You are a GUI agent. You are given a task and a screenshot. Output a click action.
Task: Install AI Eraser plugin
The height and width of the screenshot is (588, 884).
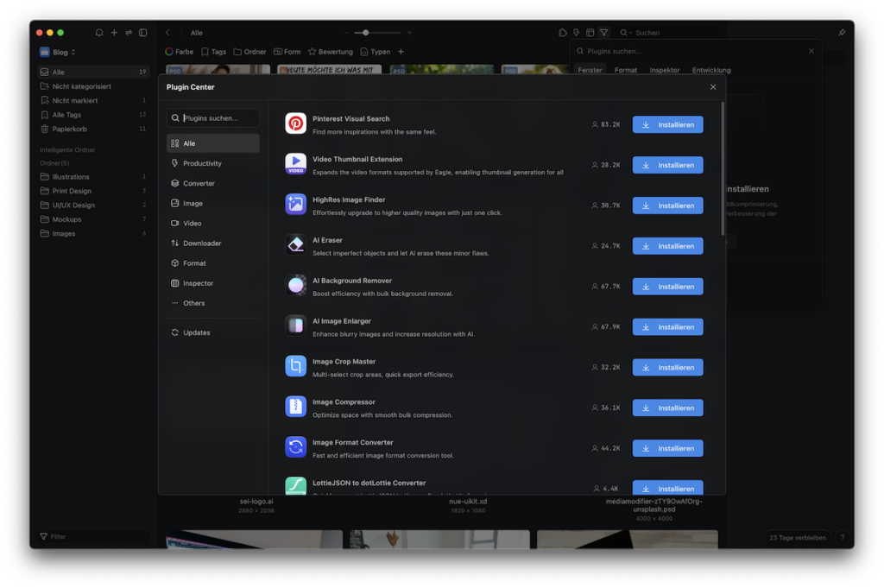pos(667,246)
